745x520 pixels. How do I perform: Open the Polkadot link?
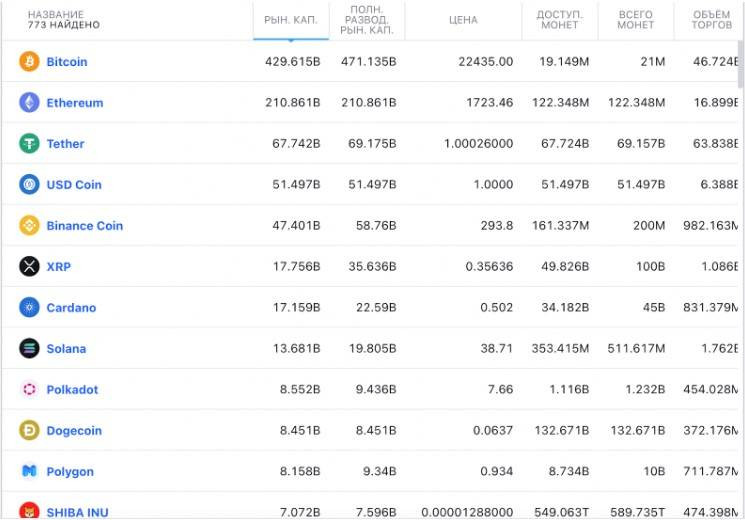point(72,390)
